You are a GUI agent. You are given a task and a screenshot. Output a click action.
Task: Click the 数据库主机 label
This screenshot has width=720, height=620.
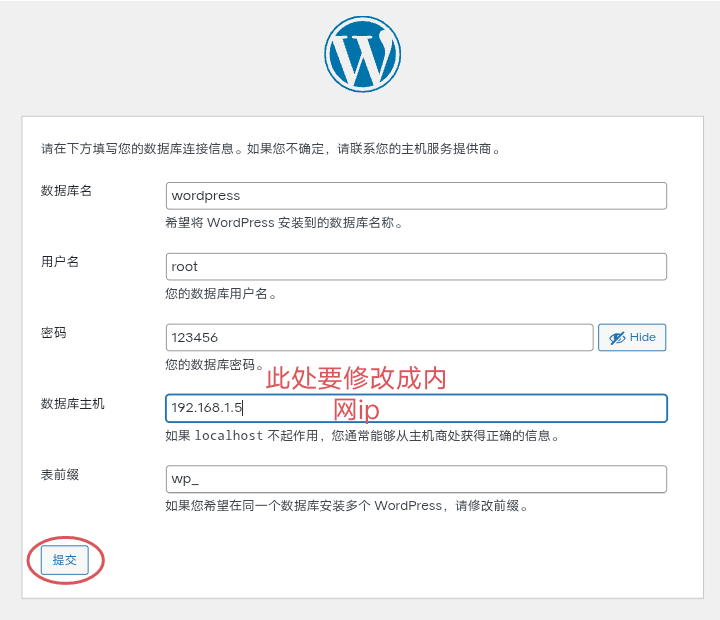pyautogui.click(x=73, y=404)
